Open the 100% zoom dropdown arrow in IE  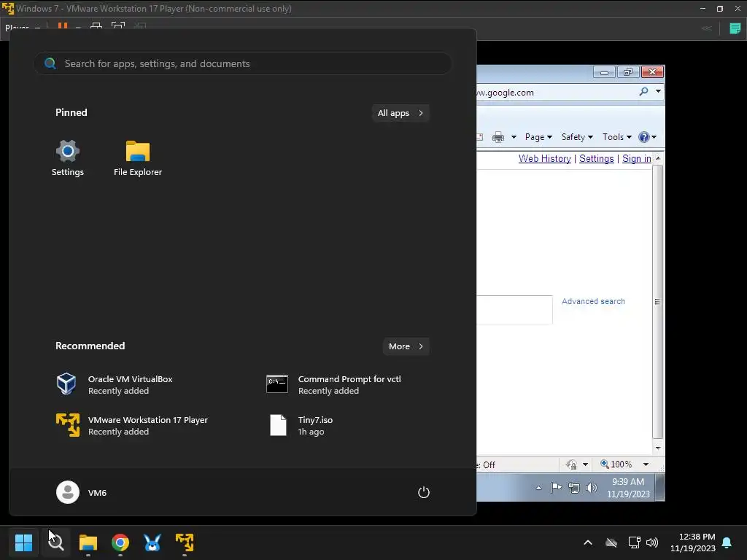click(646, 464)
